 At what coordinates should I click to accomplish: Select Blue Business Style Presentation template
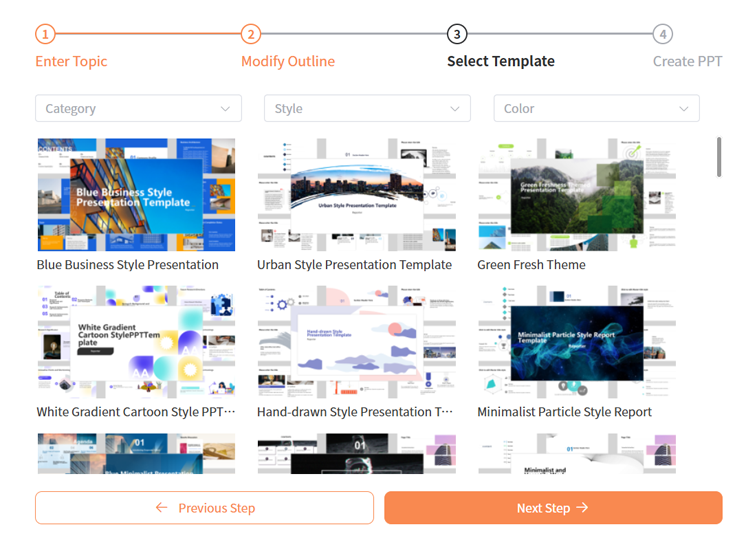tap(136, 194)
